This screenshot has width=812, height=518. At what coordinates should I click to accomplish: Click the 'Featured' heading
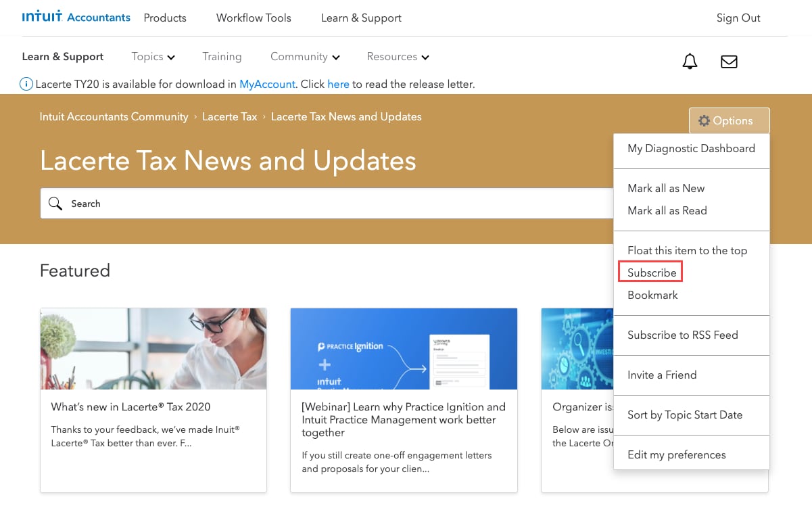75,270
